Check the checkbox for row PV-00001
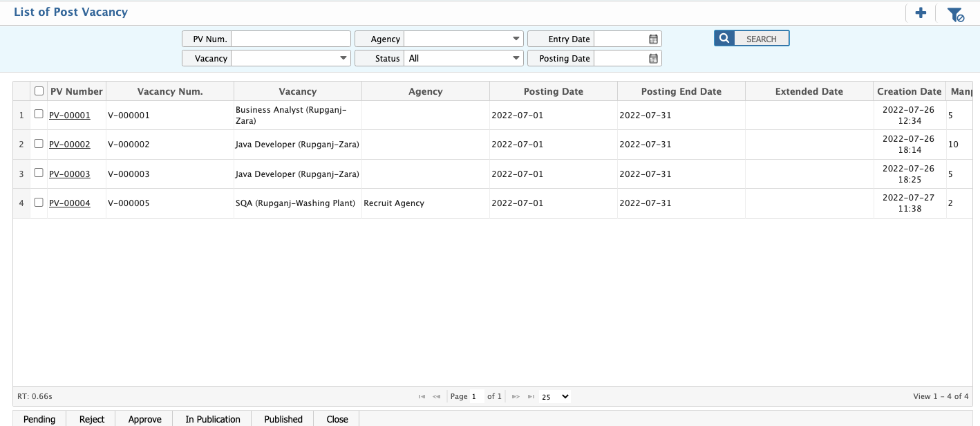This screenshot has height=426, width=980. 39,113
